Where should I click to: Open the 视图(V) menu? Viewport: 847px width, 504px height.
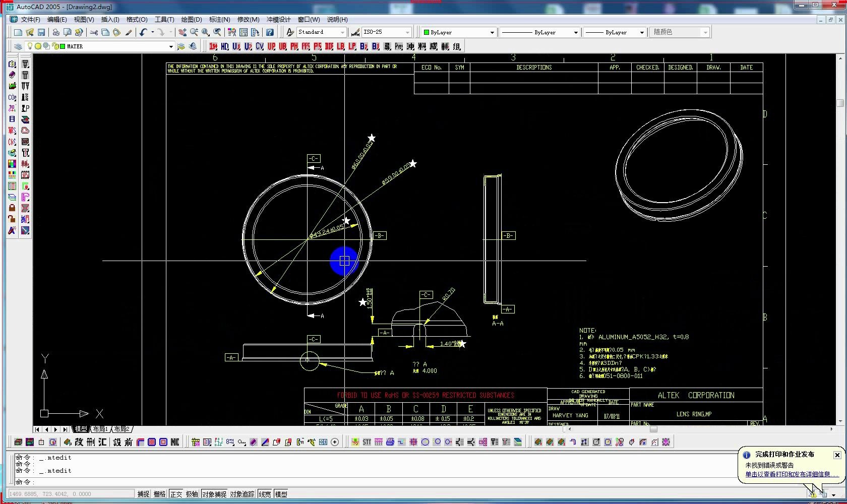pos(84,20)
